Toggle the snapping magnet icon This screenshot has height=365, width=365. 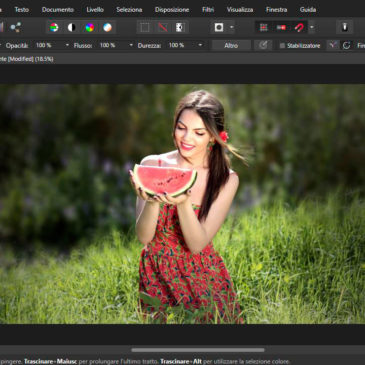(299, 27)
